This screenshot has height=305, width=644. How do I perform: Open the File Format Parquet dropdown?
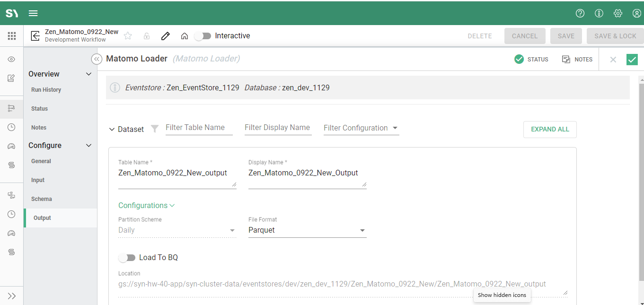pos(307,230)
